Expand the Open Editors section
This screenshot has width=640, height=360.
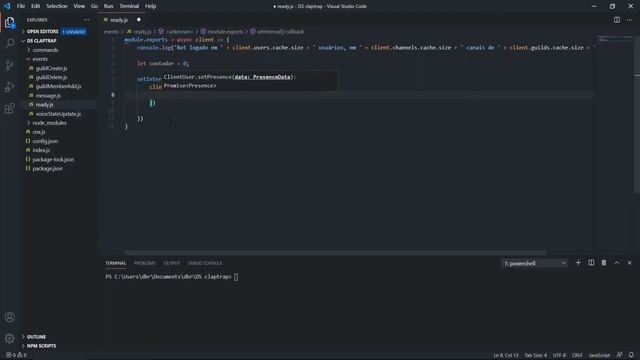pyautogui.click(x=42, y=31)
